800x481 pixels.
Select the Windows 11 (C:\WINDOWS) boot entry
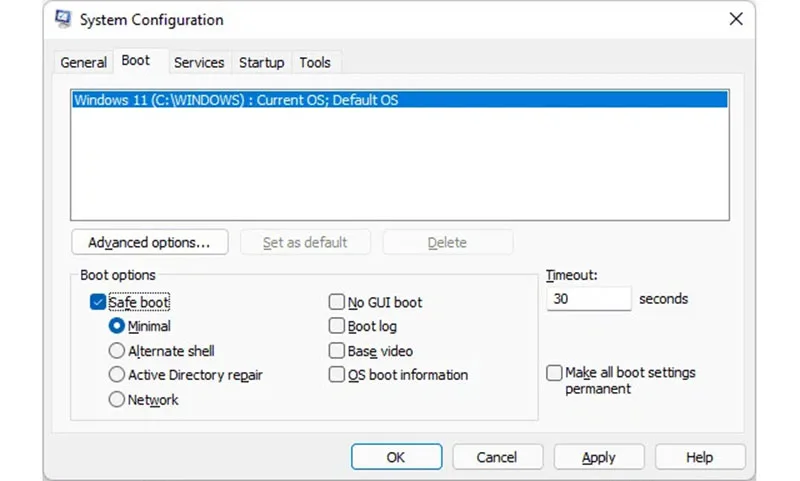tap(400, 99)
